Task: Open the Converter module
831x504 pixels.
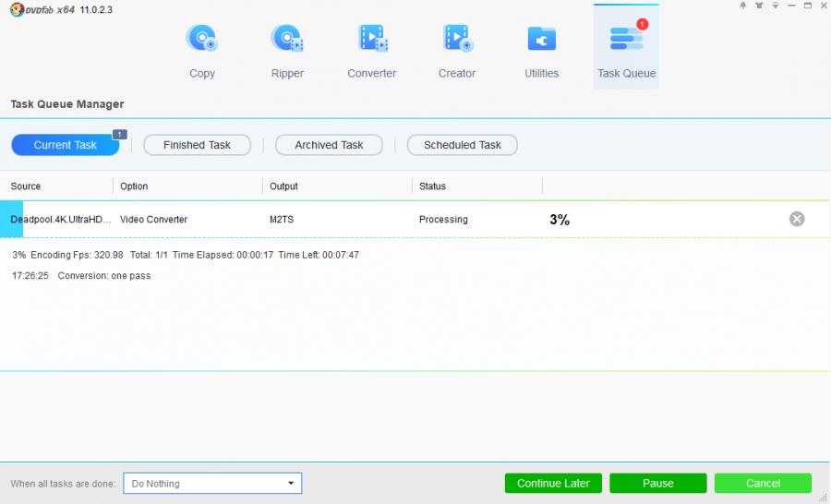Action: pos(372,52)
